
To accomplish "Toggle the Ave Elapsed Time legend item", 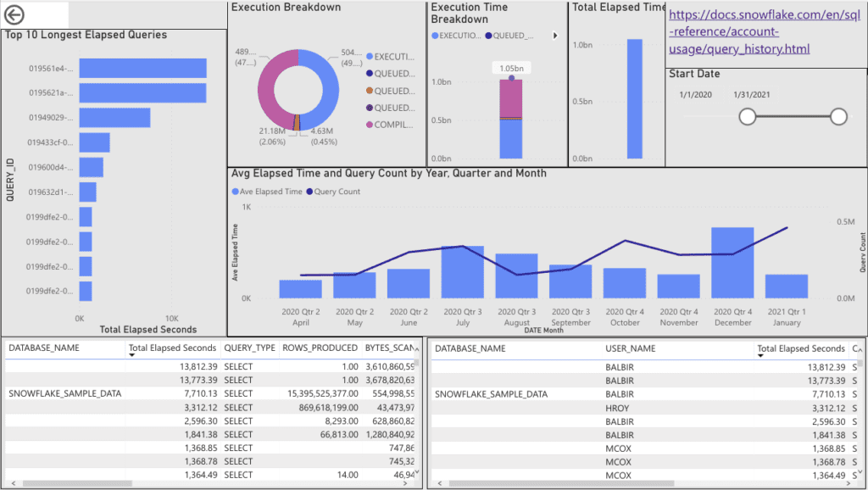I will (x=267, y=192).
